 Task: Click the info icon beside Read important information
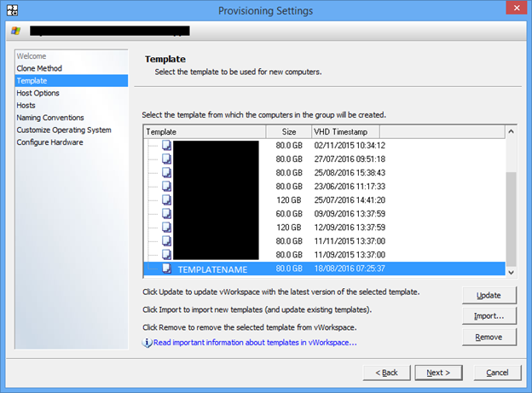tap(147, 343)
